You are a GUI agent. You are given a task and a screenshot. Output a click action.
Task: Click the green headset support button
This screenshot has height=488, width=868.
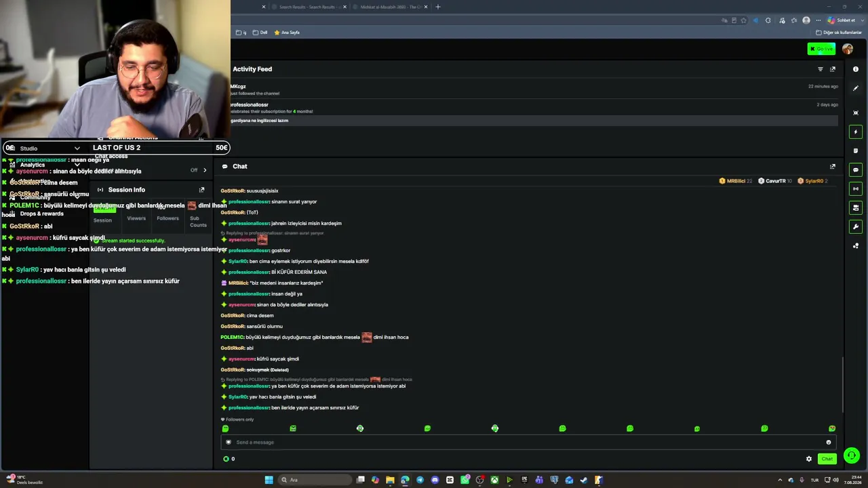click(852, 455)
